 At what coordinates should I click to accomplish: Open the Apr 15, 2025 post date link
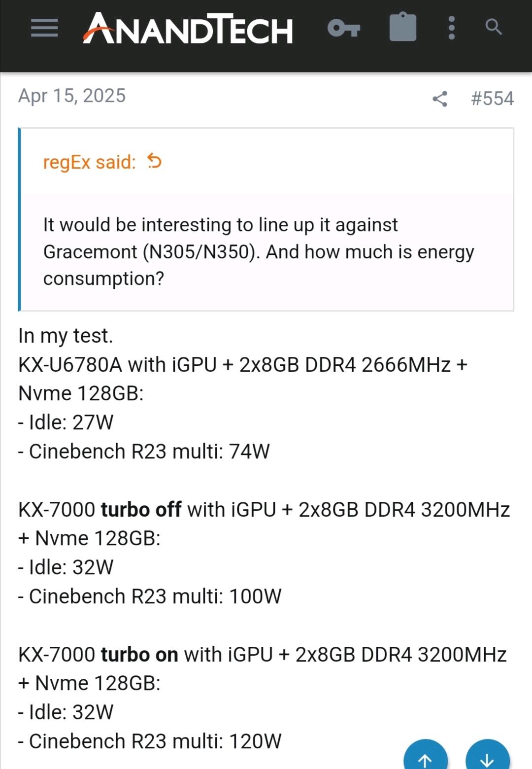click(x=72, y=96)
